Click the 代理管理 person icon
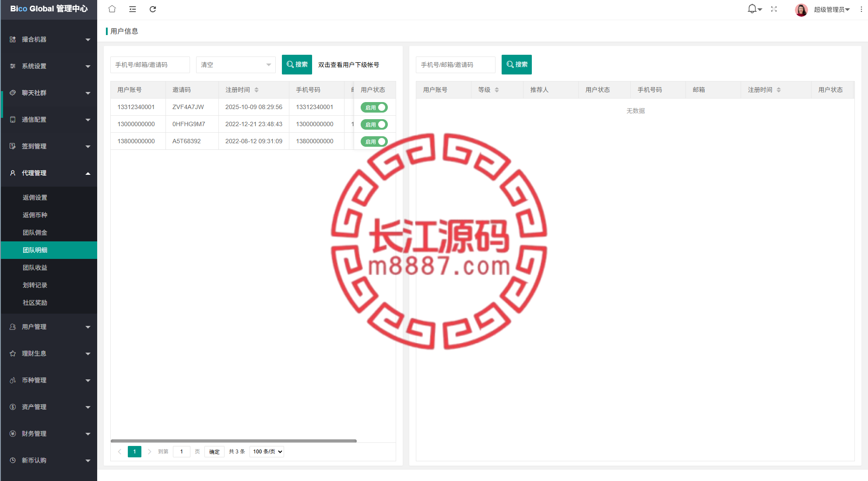This screenshot has width=868, height=481. 13,173
